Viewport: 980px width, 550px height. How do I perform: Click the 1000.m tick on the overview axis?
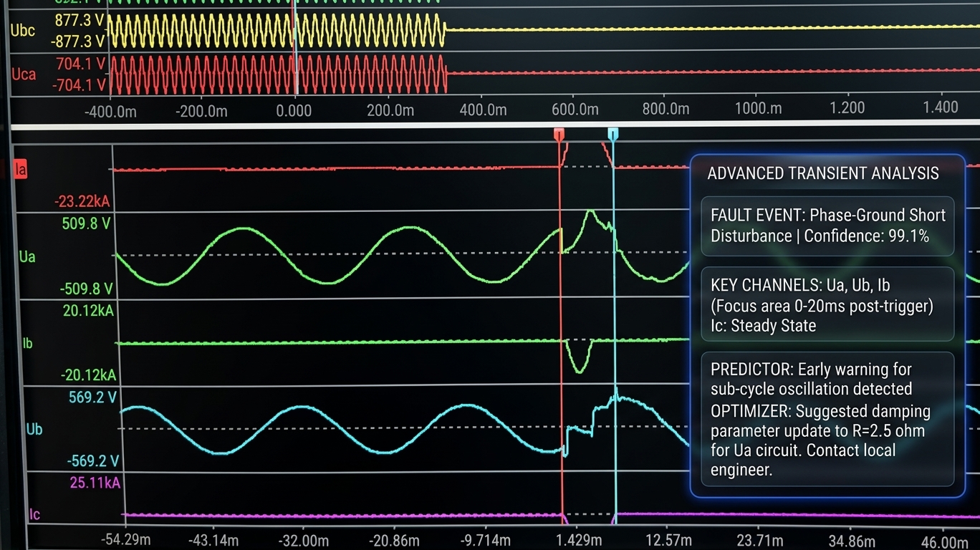pyautogui.click(x=757, y=109)
